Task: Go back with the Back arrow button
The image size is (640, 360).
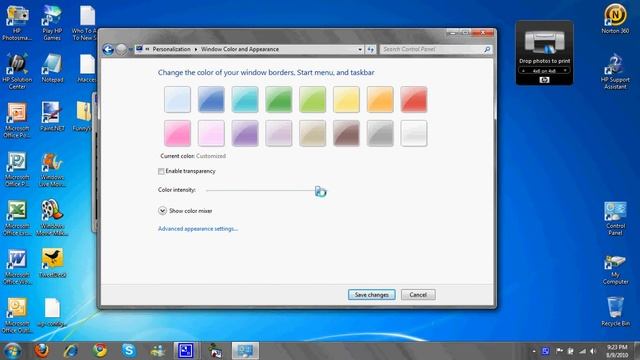Action: 108,49
